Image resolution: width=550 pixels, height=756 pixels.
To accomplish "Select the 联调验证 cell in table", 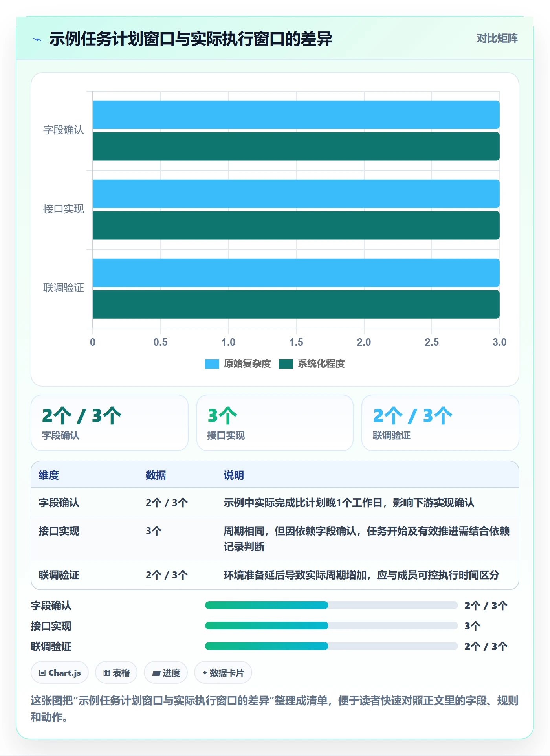I will (x=59, y=575).
